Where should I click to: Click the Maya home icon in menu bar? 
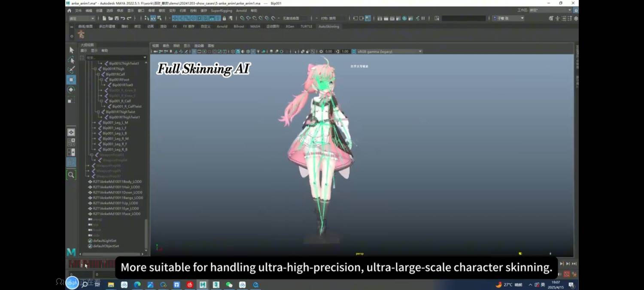click(x=69, y=10)
